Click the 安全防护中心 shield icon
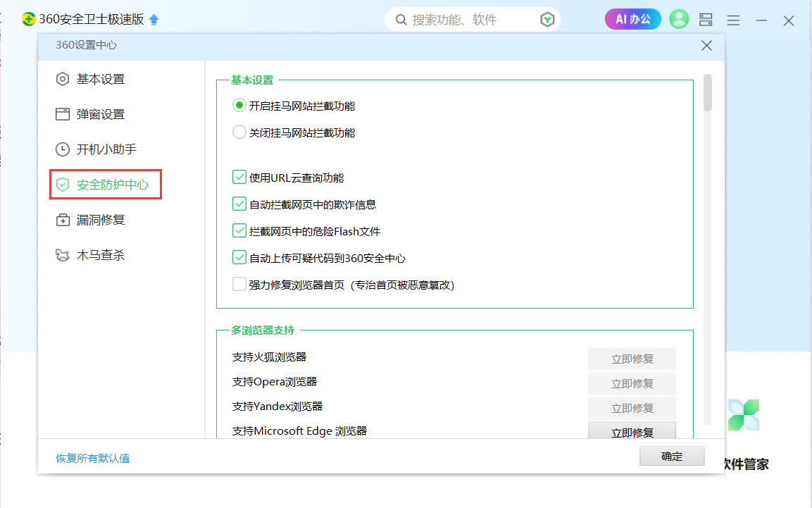The width and height of the screenshot is (812, 508). [x=63, y=185]
